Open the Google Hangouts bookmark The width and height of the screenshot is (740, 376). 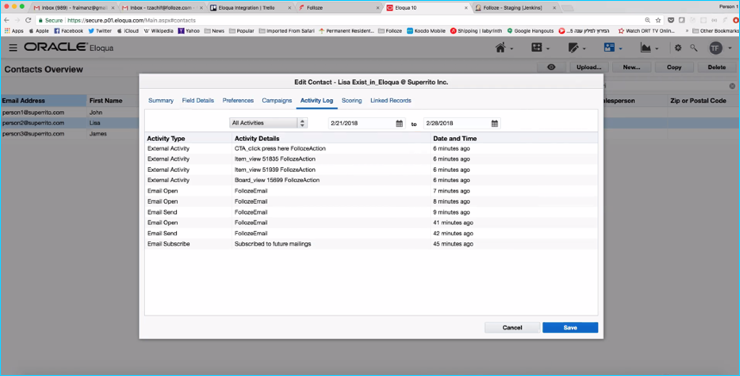pos(530,31)
